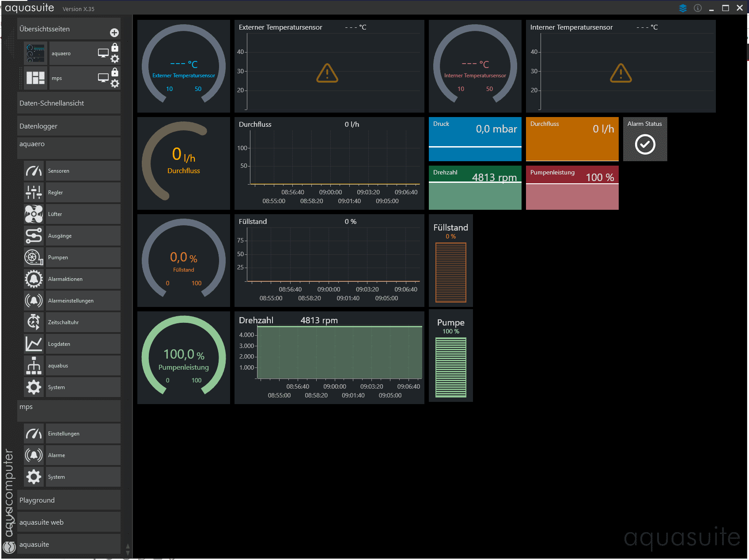Viewport: 749px width, 560px height.
Task: Select the green Drehzahl 4813 rpm tile
Action: 475,188
